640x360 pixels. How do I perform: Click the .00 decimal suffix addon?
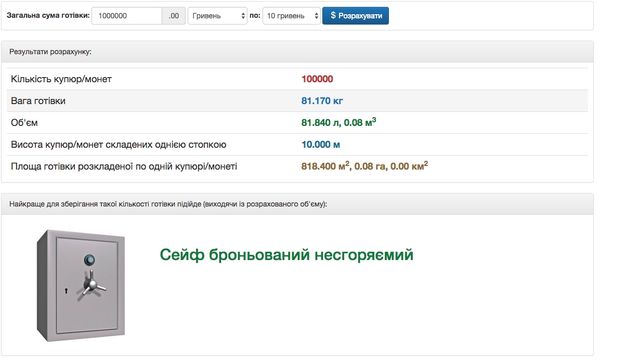(174, 16)
